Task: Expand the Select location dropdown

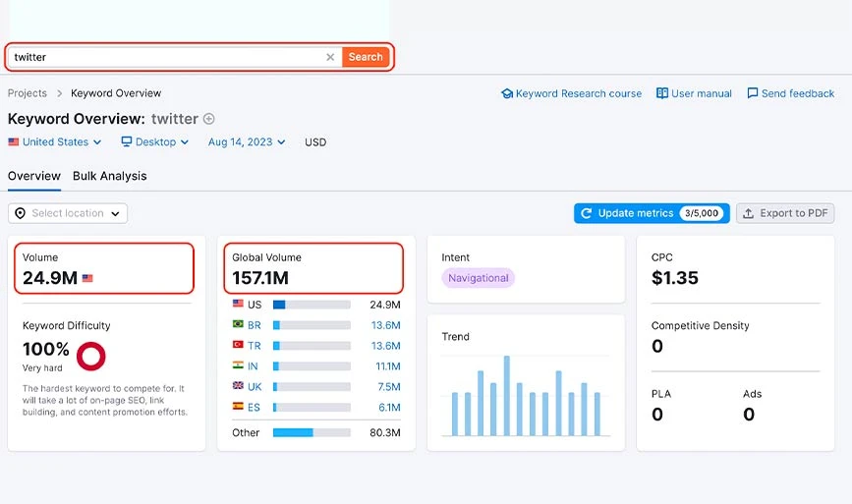Action: (68, 213)
